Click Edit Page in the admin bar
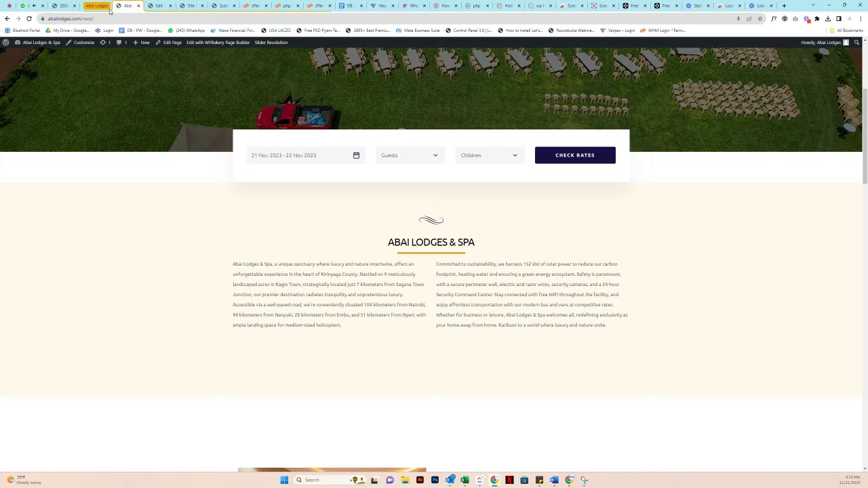Screen dimensions: 868x488 point(168,42)
